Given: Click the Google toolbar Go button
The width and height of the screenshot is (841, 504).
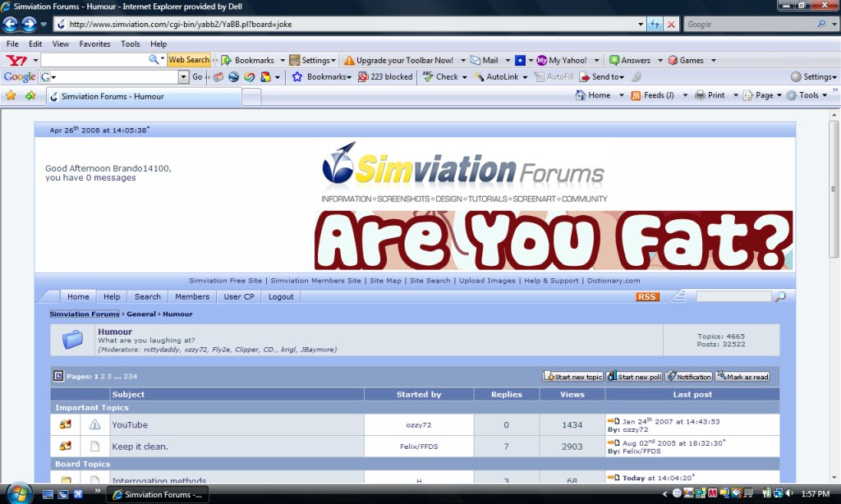Looking at the screenshot, I should click(x=197, y=76).
